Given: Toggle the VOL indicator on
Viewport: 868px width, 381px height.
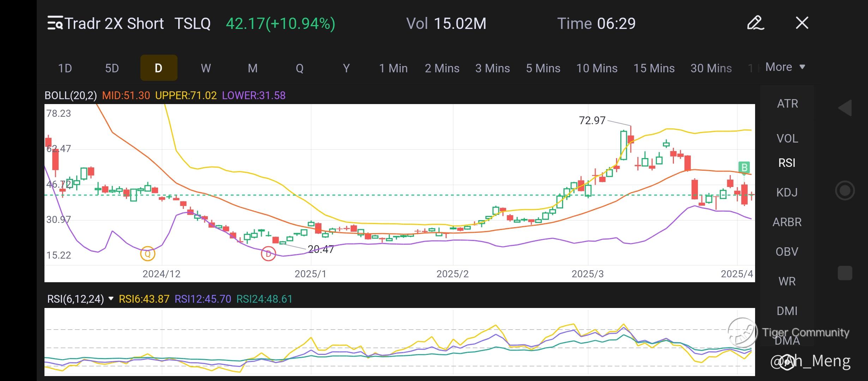Looking at the screenshot, I should coord(787,139).
